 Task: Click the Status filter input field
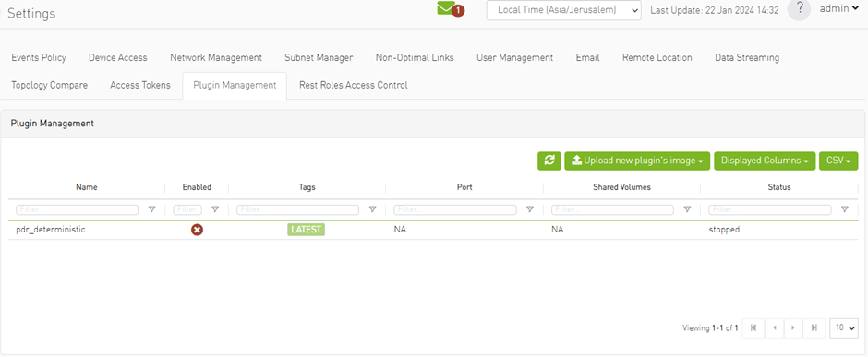tap(770, 210)
